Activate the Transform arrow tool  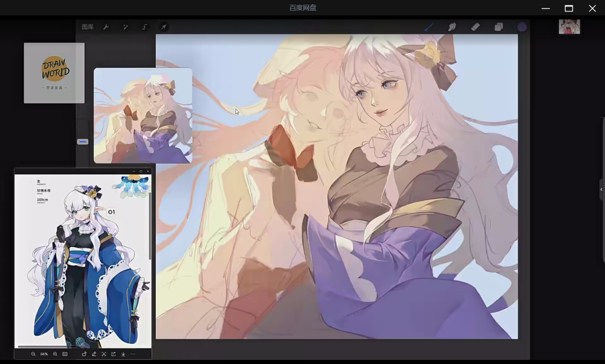point(164,27)
